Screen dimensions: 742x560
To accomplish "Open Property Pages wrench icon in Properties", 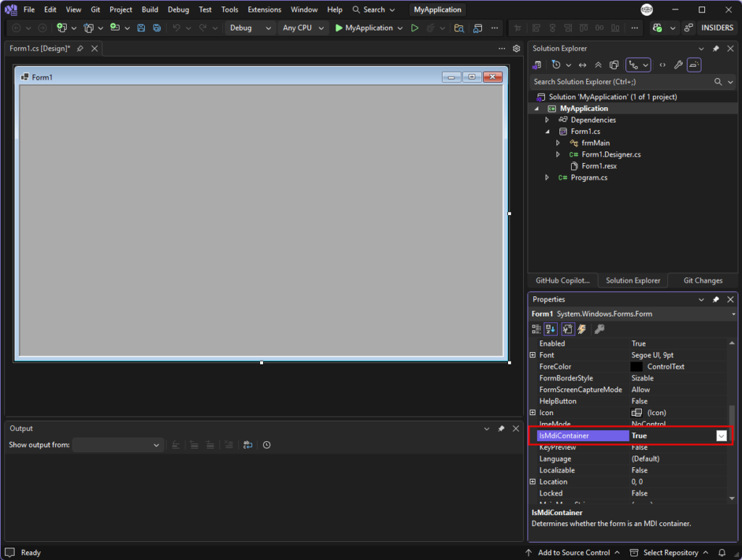I will click(599, 329).
